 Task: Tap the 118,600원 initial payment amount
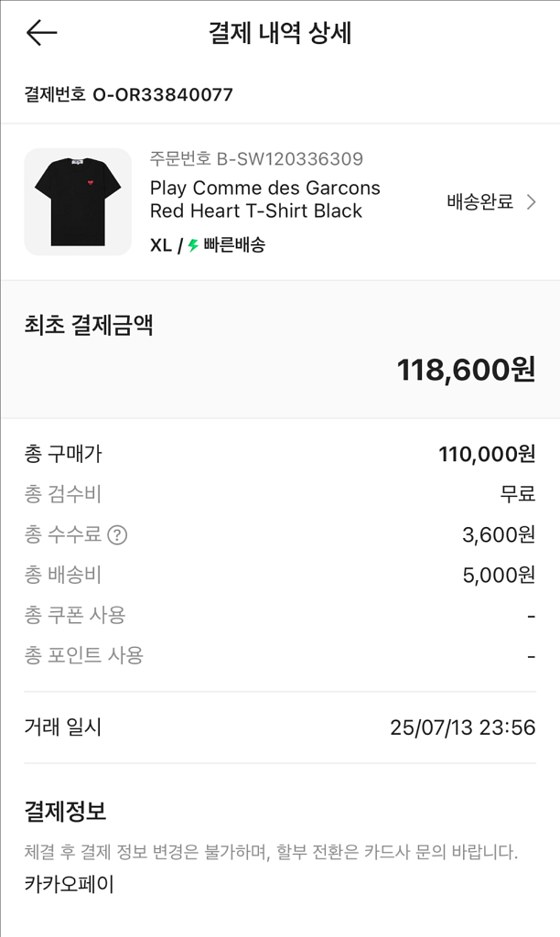466,370
